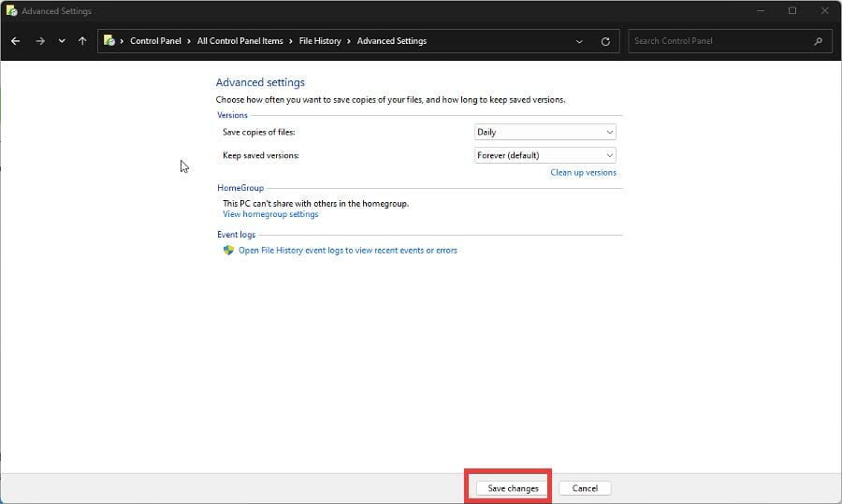
Task: Click the Cancel button
Action: pyautogui.click(x=585, y=488)
